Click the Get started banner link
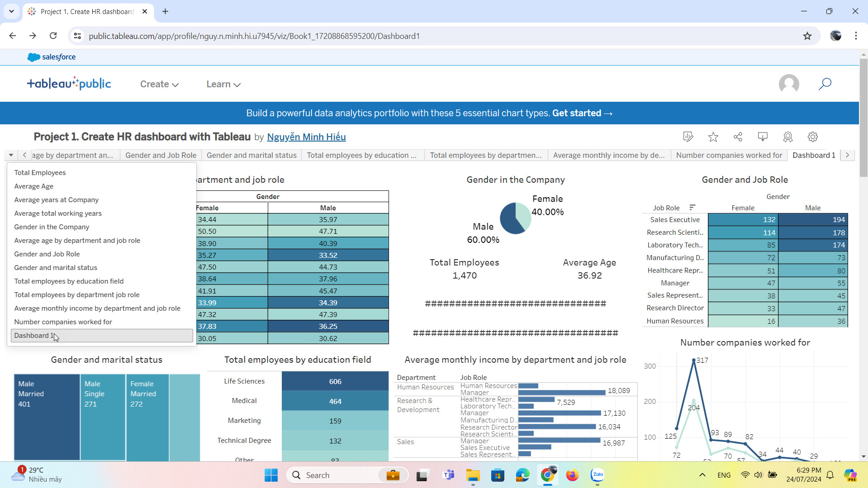Image resolution: width=868 pixels, height=488 pixels. click(582, 113)
